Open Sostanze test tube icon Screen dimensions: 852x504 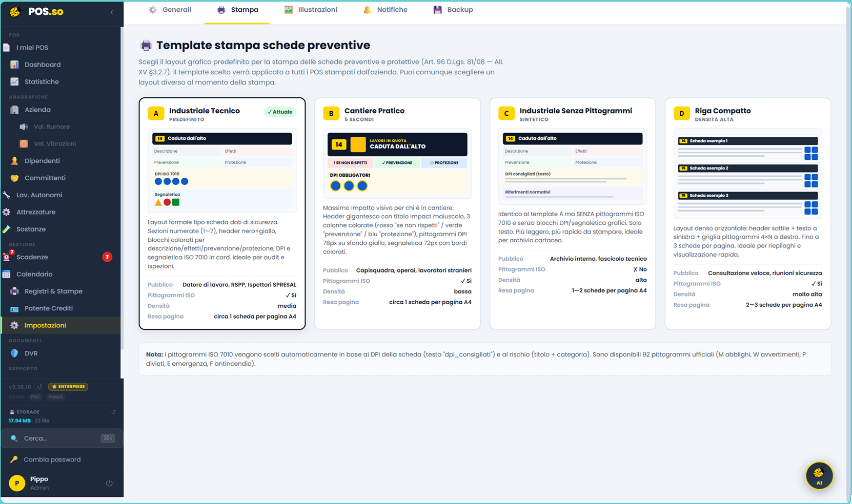[x=7, y=229]
